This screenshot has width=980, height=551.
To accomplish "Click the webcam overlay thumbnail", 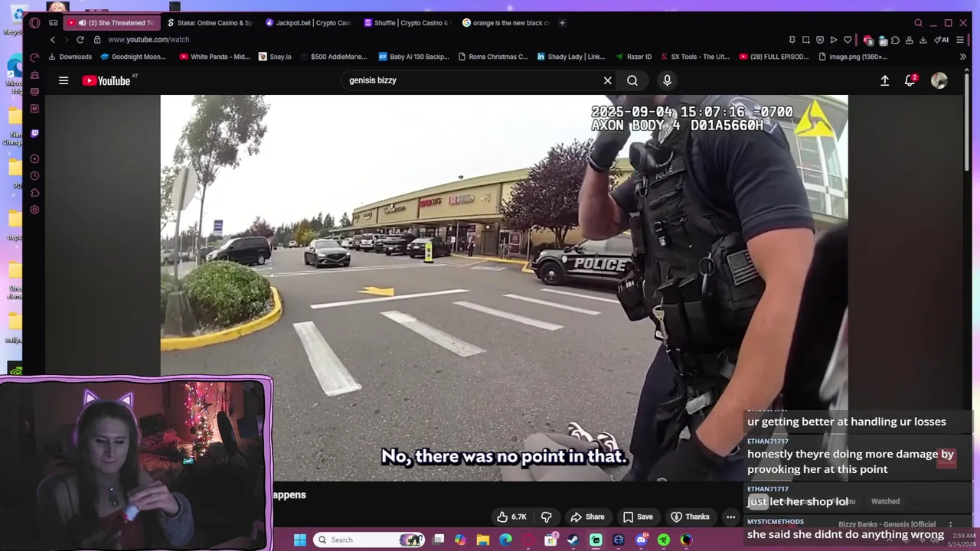I will (x=136, y=464).
